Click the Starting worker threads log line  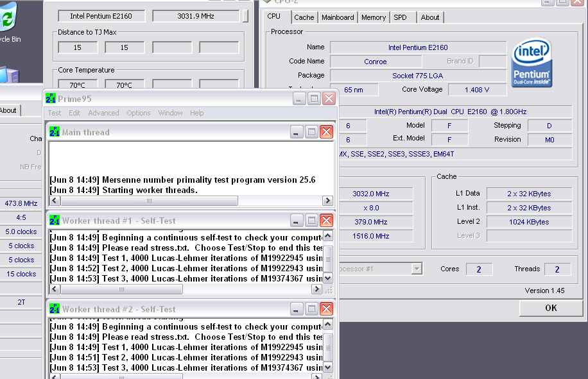pyautogui.click(x=124, y=190)
